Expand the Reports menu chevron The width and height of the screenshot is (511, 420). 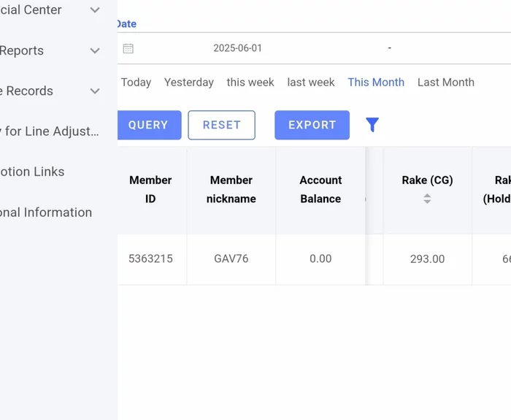tap(95, 50)
